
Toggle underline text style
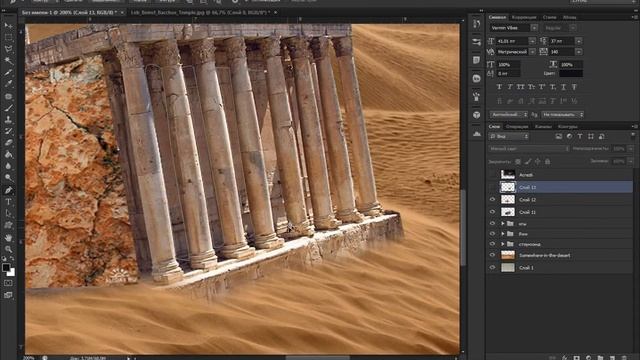[x=563, y=87]
